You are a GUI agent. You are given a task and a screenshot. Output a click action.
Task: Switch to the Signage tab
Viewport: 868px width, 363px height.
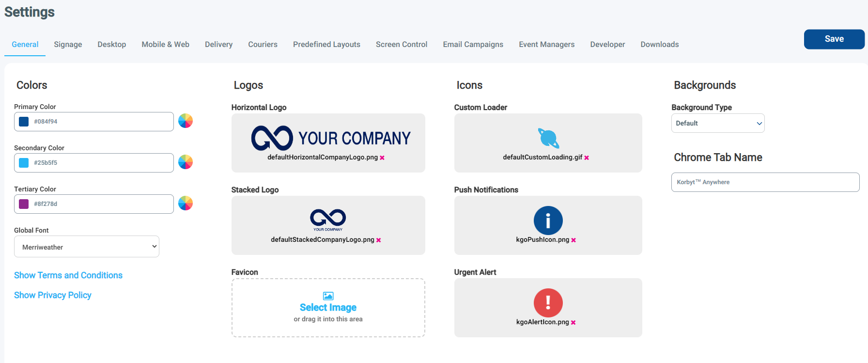pyautogui.click(x=68, y=44)
